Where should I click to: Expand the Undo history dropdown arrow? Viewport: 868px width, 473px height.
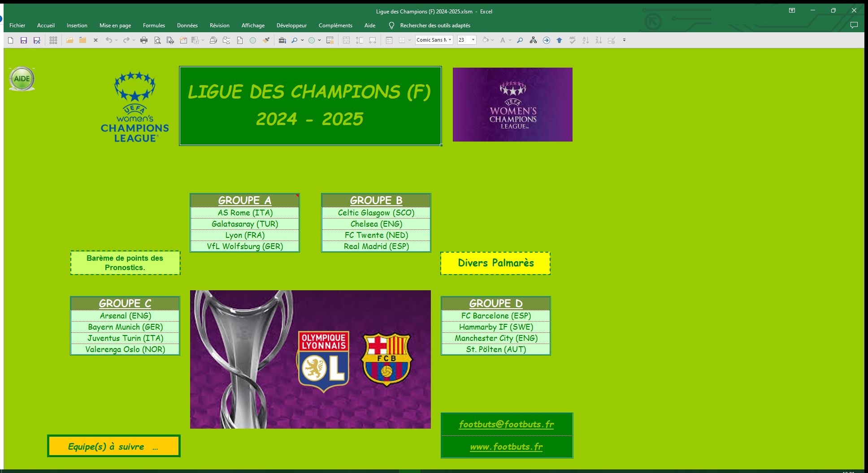116,40
